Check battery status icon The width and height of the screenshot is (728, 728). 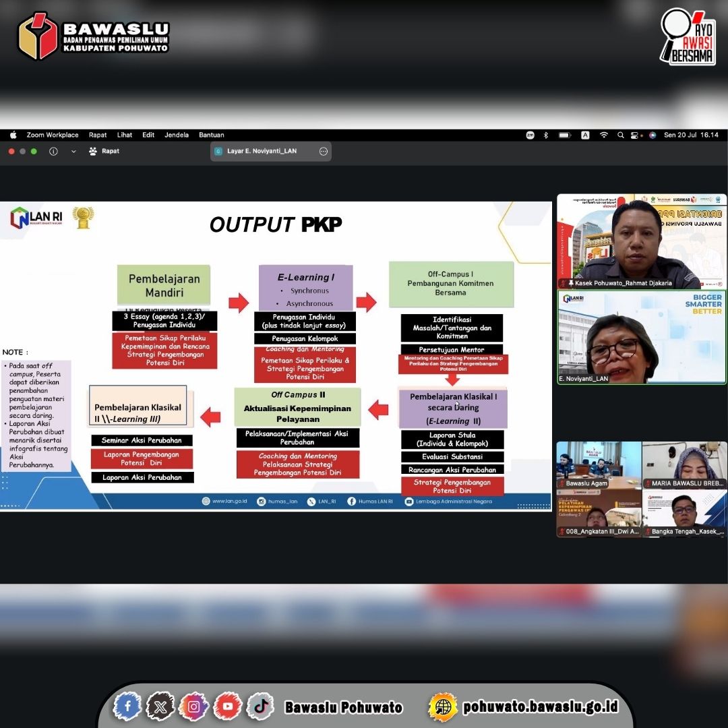click(x=565, y=135)
